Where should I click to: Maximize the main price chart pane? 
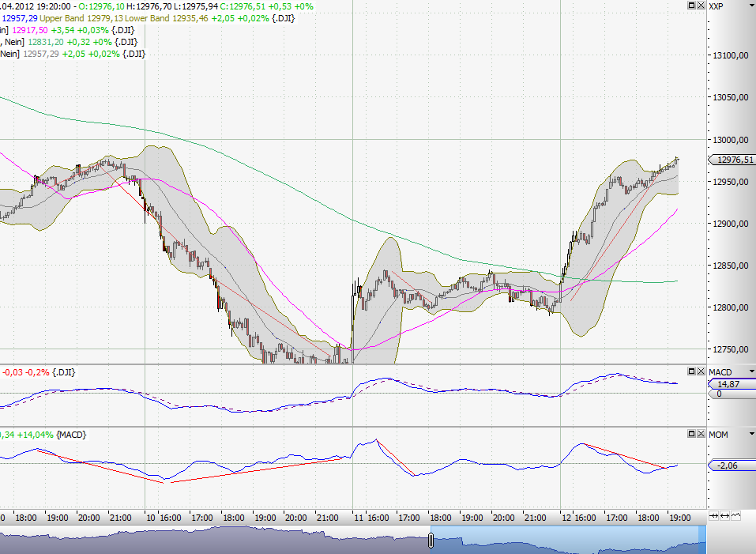pos(691,6)
